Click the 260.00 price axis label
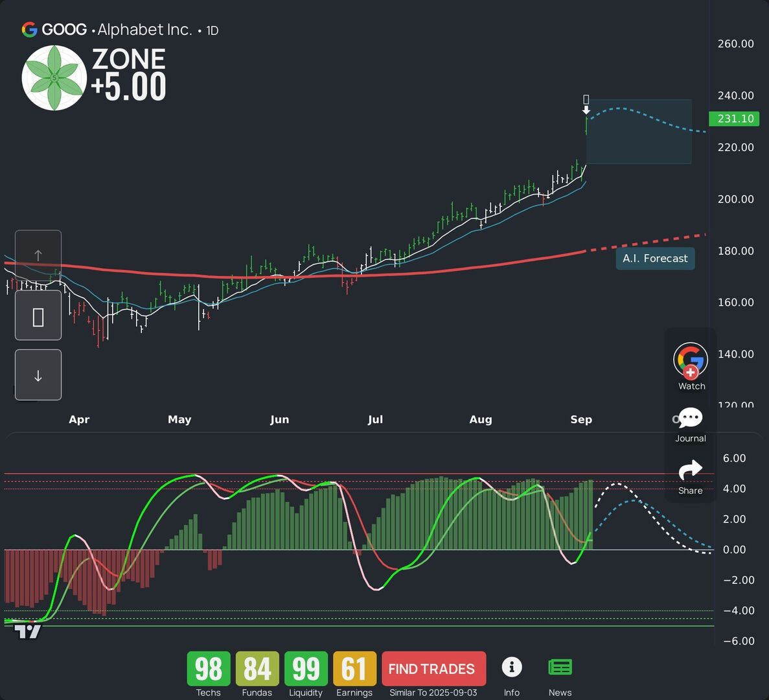The height and width of the screenshot is (700, 769). (x=736, y=43)
